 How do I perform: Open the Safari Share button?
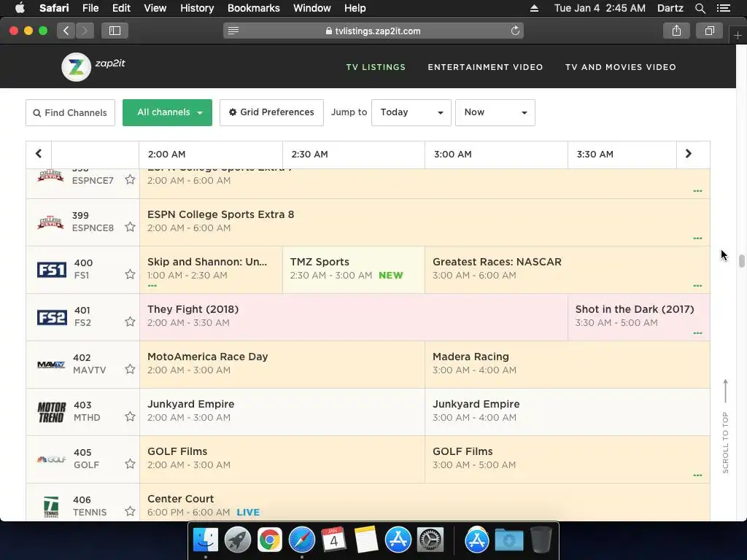coord(676,31)
